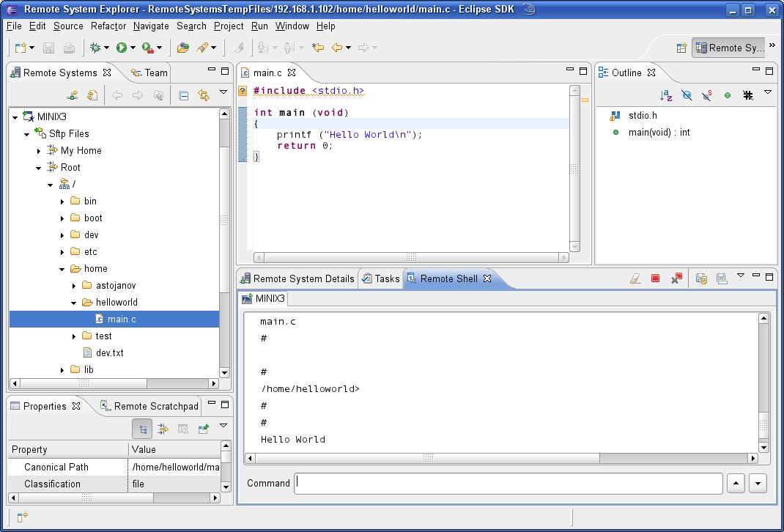Open the Outline view menu dropdown triangle

pyautogui.click(x=768, y=93)
